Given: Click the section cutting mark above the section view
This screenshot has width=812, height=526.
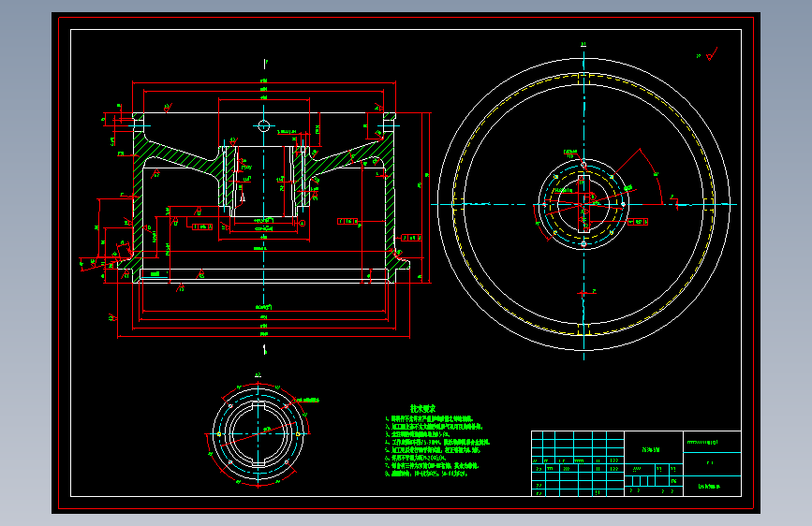Looking at the screenshot, I should tap(265, 64).
